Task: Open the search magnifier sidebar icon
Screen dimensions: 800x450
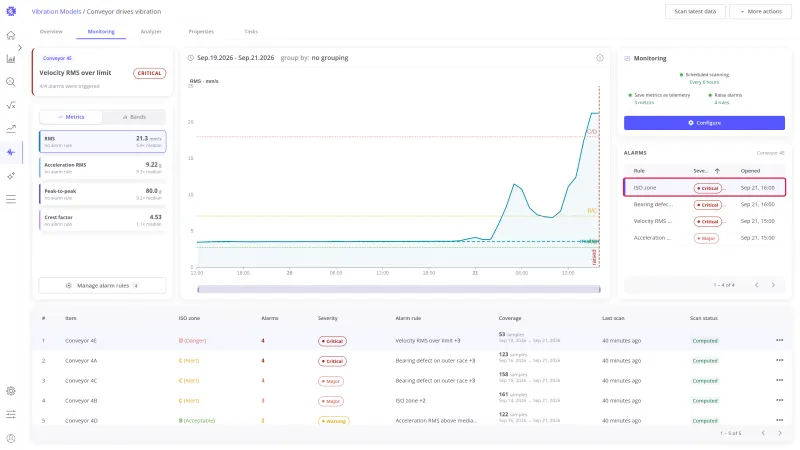Action: click(x=11, y=82)
